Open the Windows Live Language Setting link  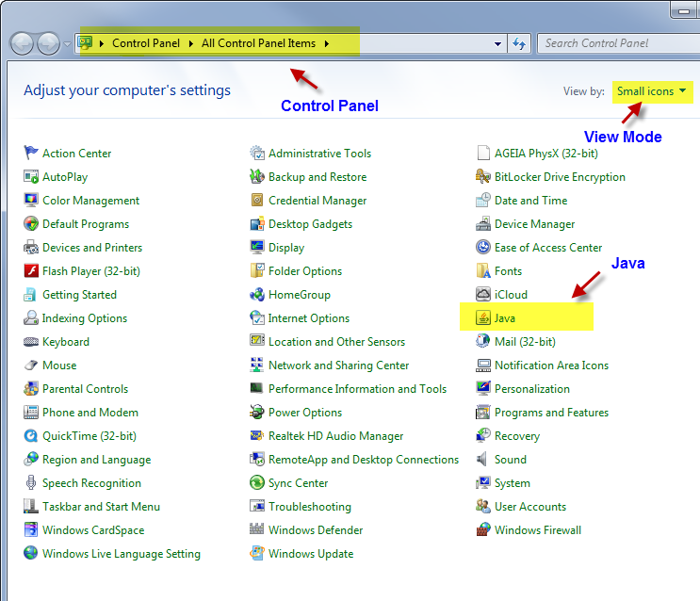tap(121, 554)
